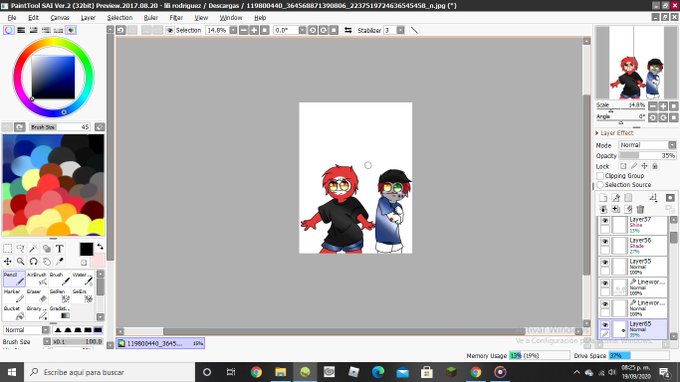This screenshot has width=680, height=382.
Task: Hide Layer55 with its eye icon
Action: click(605, 263)
